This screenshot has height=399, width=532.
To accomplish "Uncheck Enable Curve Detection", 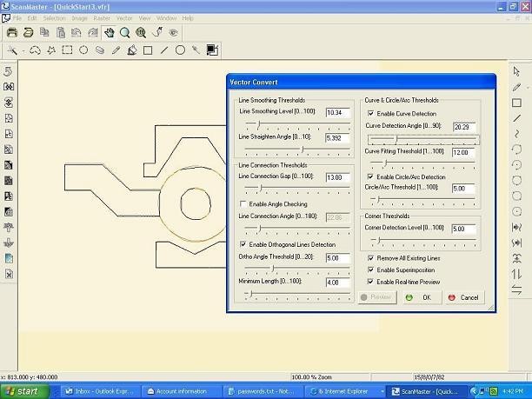I will click(370, 113).
